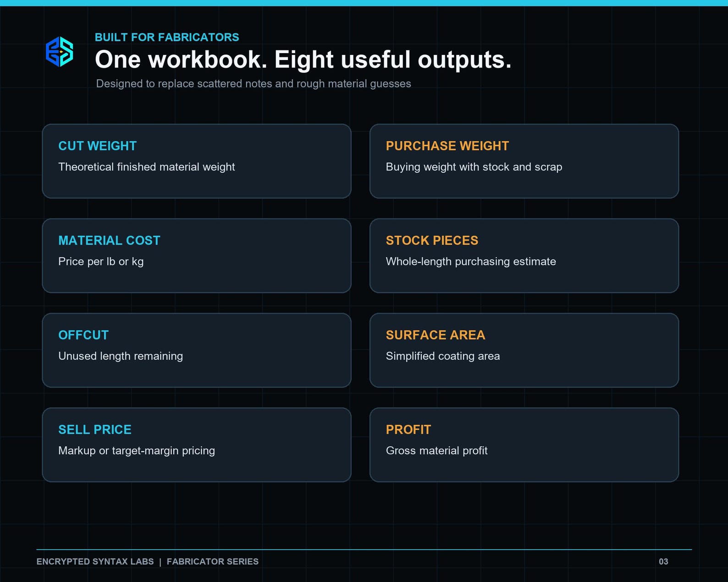Select the 'PROFIT' card title

click(x=408, y=430)
